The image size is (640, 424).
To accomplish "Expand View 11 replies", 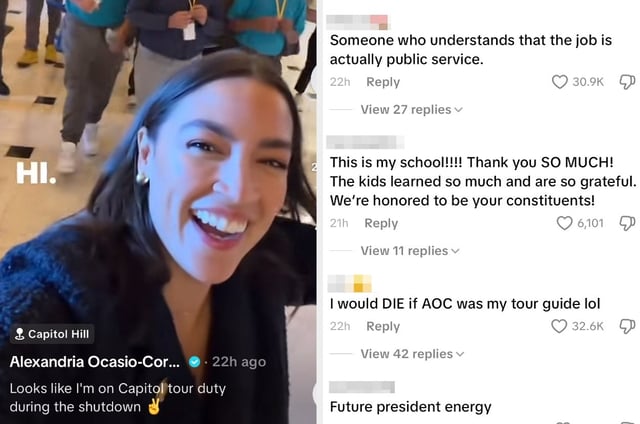I will coord(410,251).
